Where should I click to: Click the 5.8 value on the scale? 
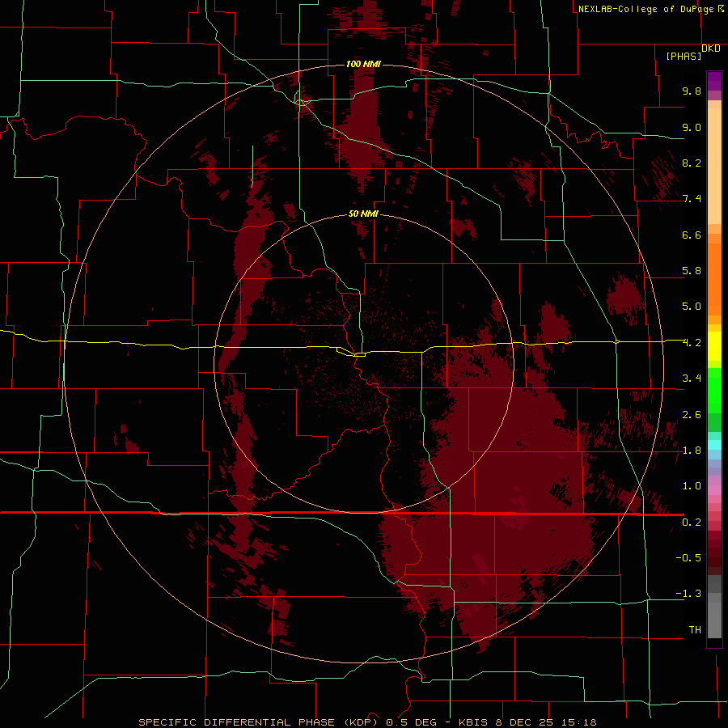[692, 271]
